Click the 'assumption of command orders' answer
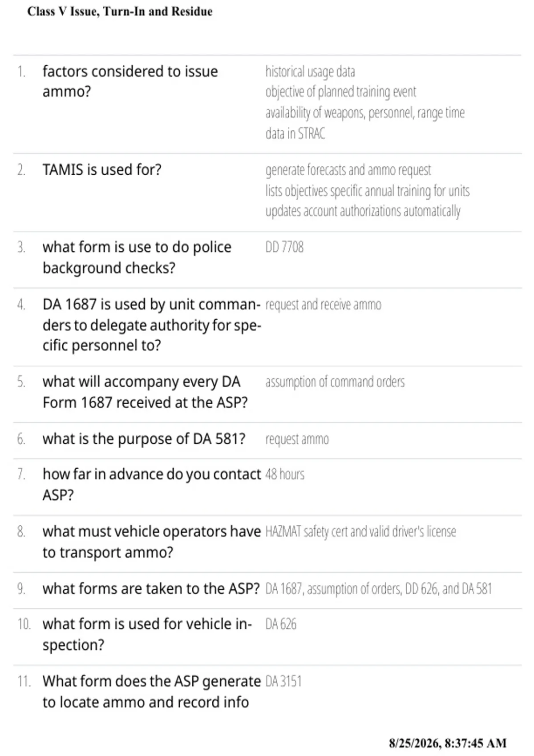The image size is (534, 756). click(x=335, y=382)
